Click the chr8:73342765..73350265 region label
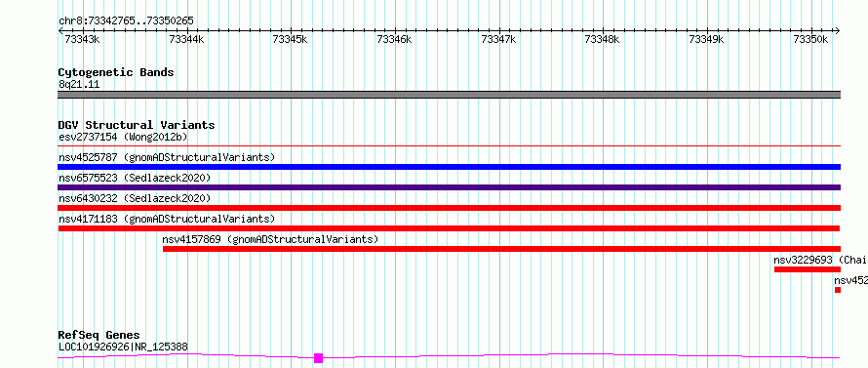868x368 pixels. pyautogui.click(x=126, y=21)
